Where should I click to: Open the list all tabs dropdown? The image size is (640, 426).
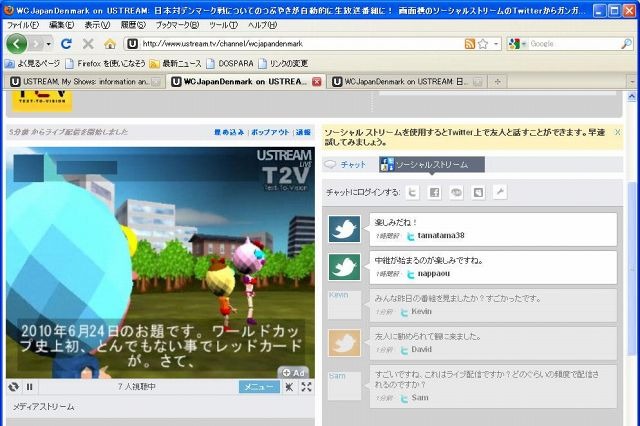tap(632, 82)
